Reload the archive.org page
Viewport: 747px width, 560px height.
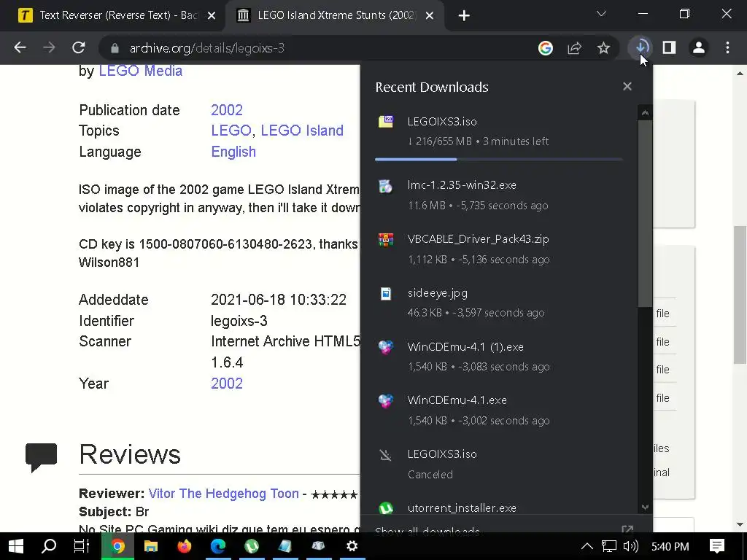pos(79,47)
